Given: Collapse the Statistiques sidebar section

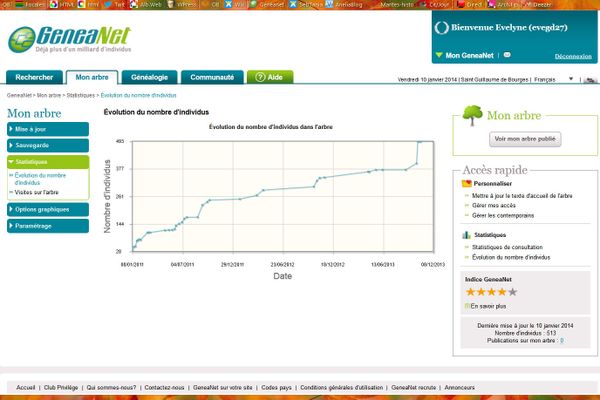Looking at the screenshot, I should pyautogui.click(x=48, y=162).
